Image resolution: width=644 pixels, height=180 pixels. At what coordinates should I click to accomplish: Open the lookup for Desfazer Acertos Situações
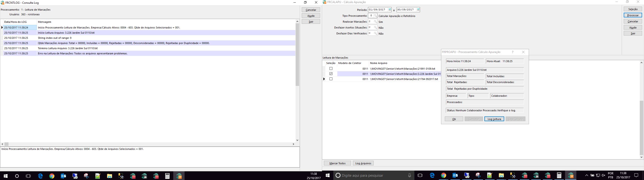click(x=375, y=28)
